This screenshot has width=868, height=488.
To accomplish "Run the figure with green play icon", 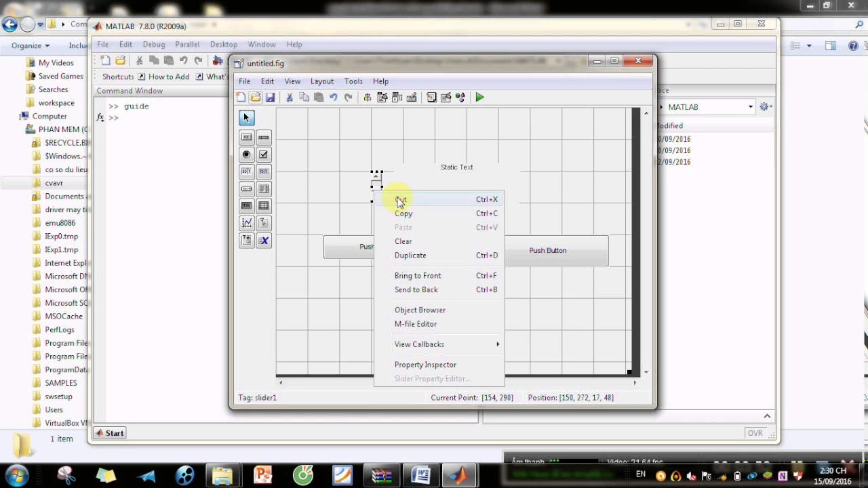I will pyautogui.click(x=480, y=98).
